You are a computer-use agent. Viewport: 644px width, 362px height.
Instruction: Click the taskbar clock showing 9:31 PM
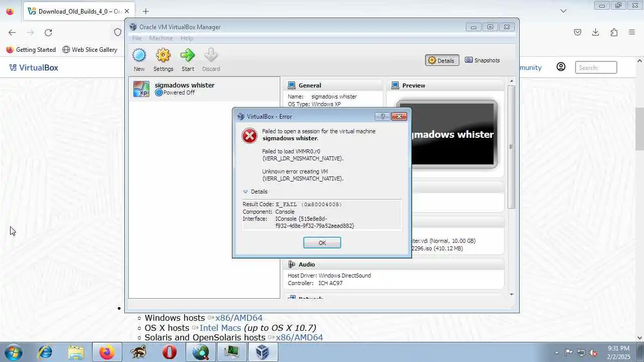point(618,352)
